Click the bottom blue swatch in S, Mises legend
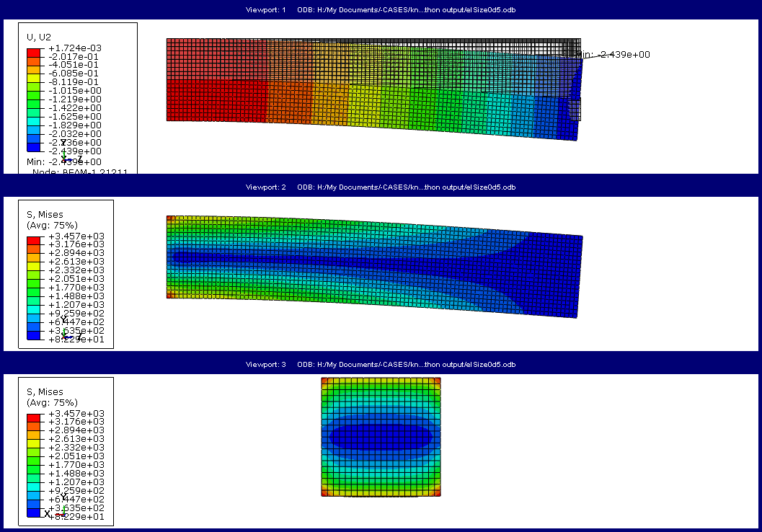762x532 pixels. pos(33,335)
